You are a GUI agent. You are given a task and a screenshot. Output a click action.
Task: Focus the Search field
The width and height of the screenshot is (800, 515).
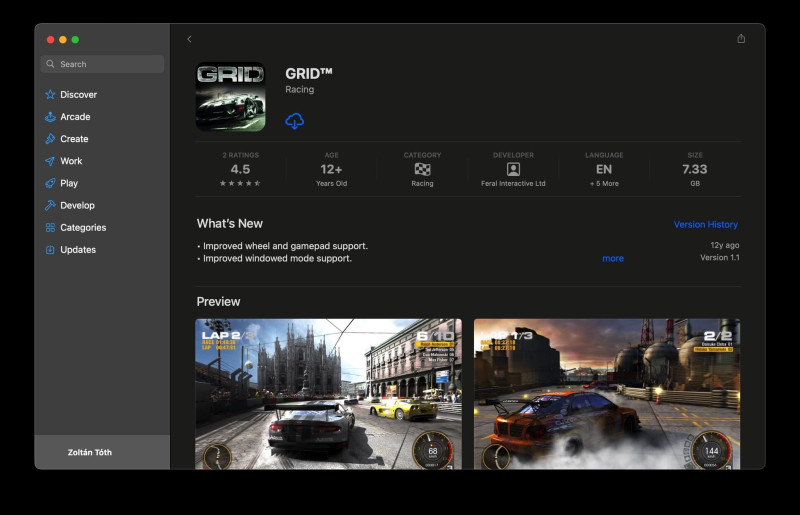[x=103, y=64]
